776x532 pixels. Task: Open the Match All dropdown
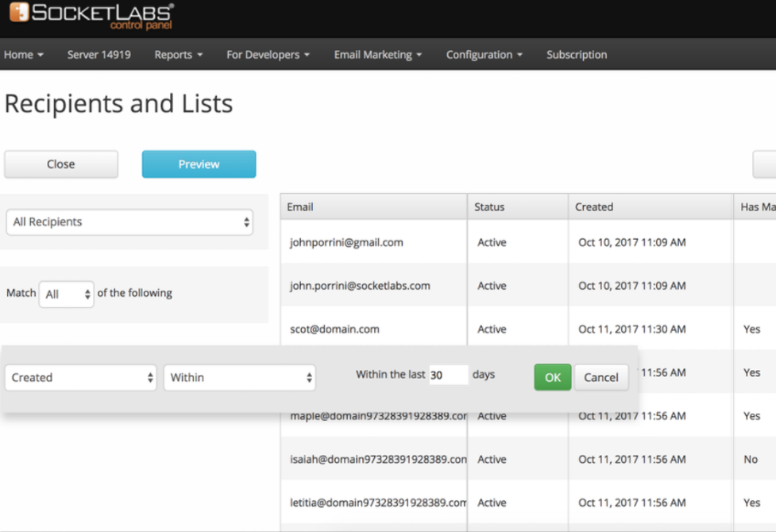67,294
